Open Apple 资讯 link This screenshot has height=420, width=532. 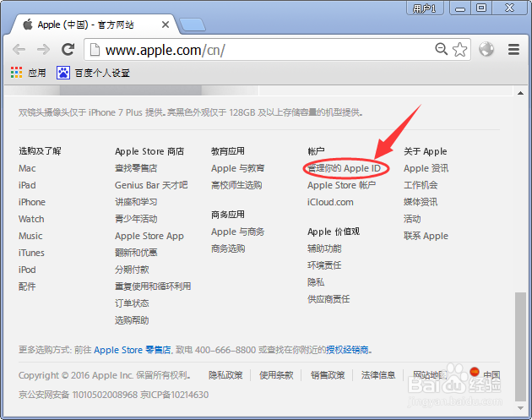pos(426,168)
